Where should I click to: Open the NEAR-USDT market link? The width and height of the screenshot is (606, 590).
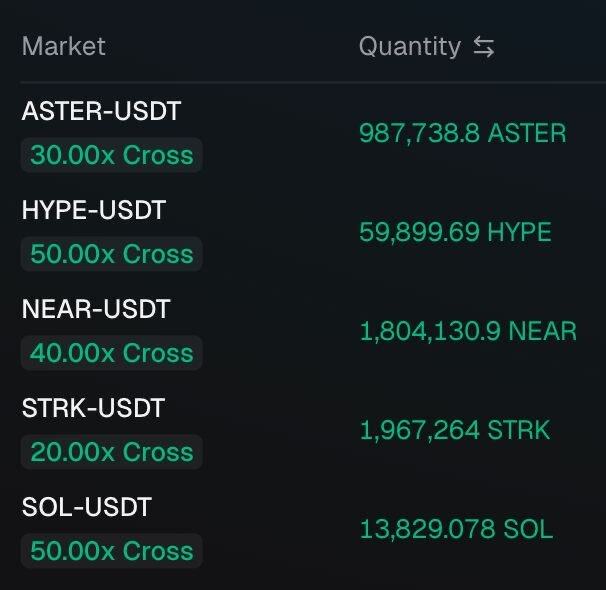point(96,309)
